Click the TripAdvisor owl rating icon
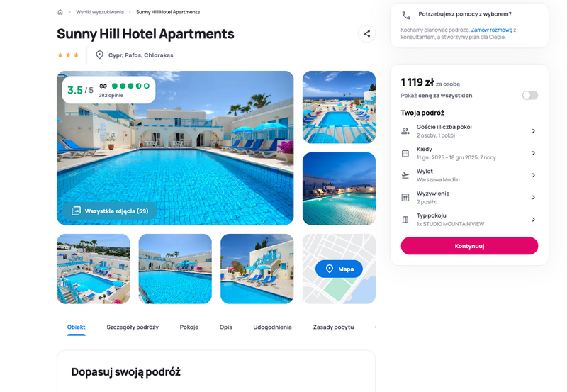The width and height of the screenshot is (567, 392). [x=103, y=86]
